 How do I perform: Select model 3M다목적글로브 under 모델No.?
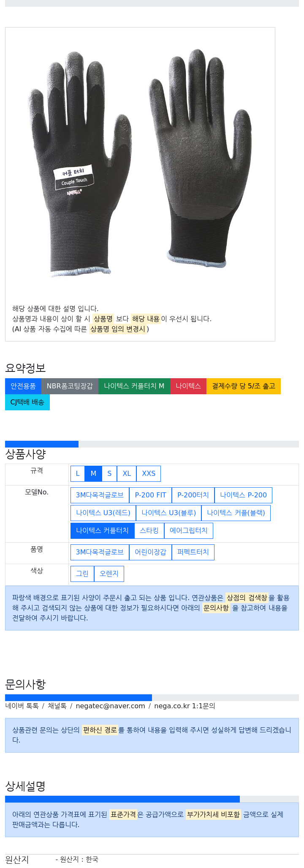pos(100,495)
